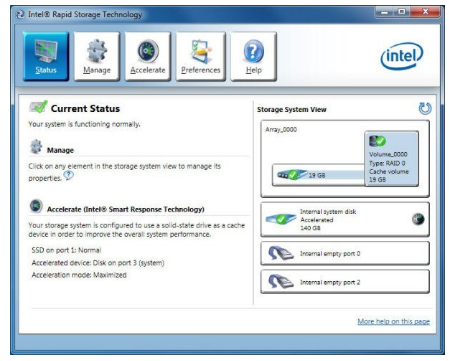Maximize the Intel Rapid Storage window

(402, 12)
